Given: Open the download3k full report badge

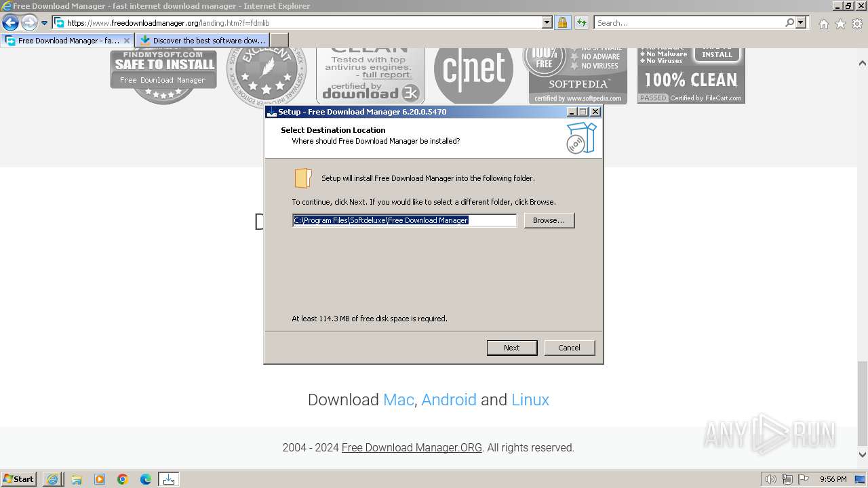Looking at the screenshot, I should [x=370, y=76].
